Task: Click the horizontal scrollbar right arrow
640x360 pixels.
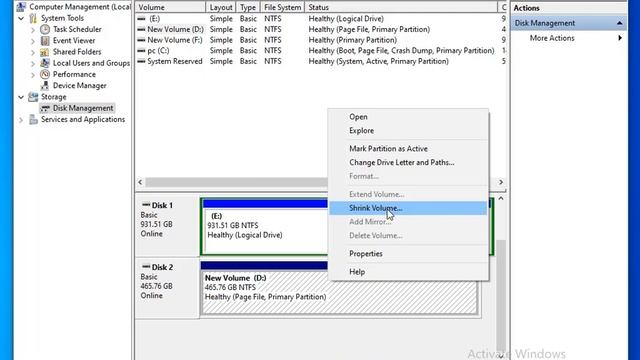Action: 501,182
